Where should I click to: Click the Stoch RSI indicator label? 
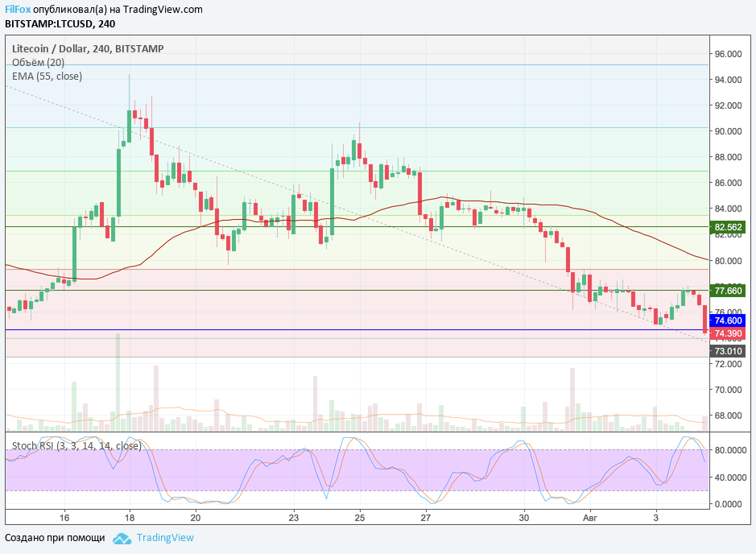point(76,445)
